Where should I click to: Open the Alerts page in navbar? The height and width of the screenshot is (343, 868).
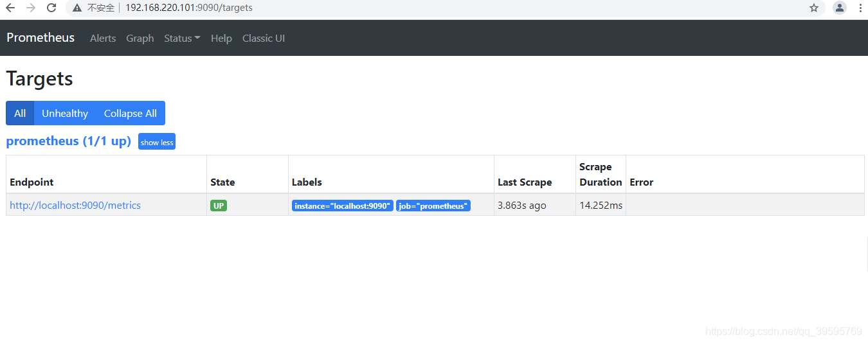[x=103, y=38]
